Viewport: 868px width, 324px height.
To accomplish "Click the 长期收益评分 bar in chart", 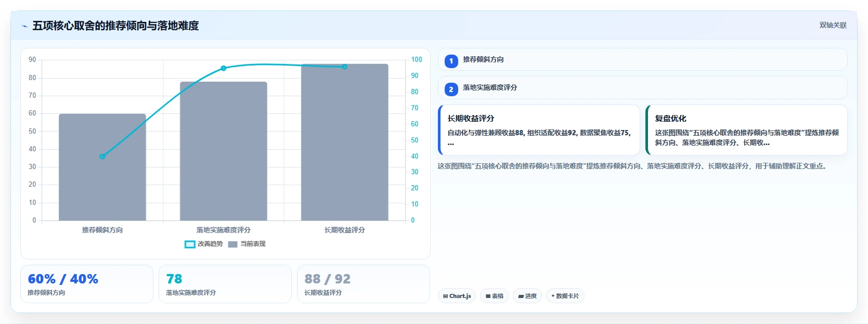I will point(345,142).
